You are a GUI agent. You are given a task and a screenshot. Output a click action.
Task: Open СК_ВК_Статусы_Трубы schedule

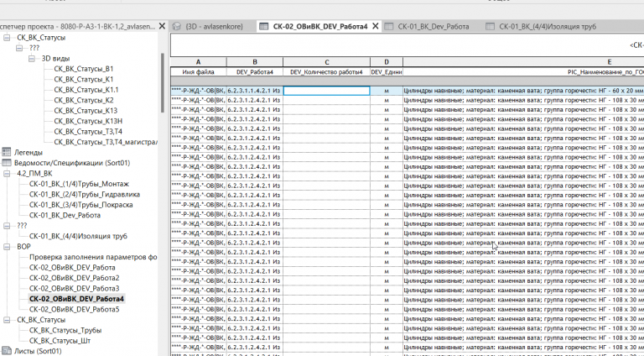(65, 331)
